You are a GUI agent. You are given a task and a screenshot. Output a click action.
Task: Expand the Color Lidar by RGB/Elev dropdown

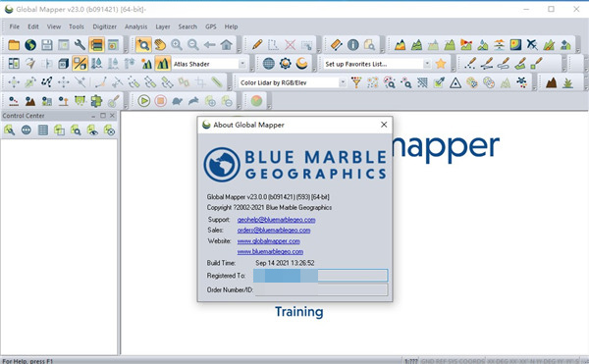(x=343, y=82)
